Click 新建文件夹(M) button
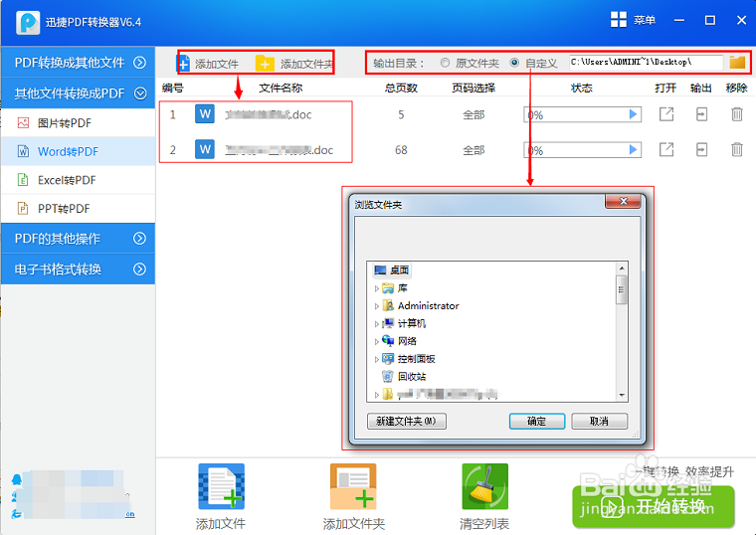 [x=407, y=422]
